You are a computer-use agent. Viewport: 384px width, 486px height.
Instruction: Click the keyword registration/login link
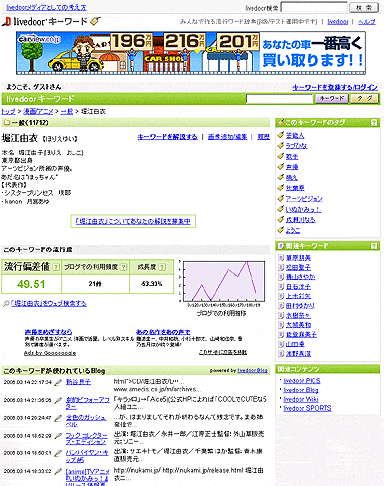tap(335, 87)
